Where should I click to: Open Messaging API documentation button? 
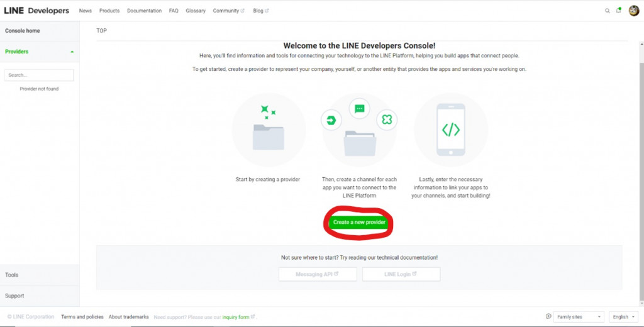(318, 274)
